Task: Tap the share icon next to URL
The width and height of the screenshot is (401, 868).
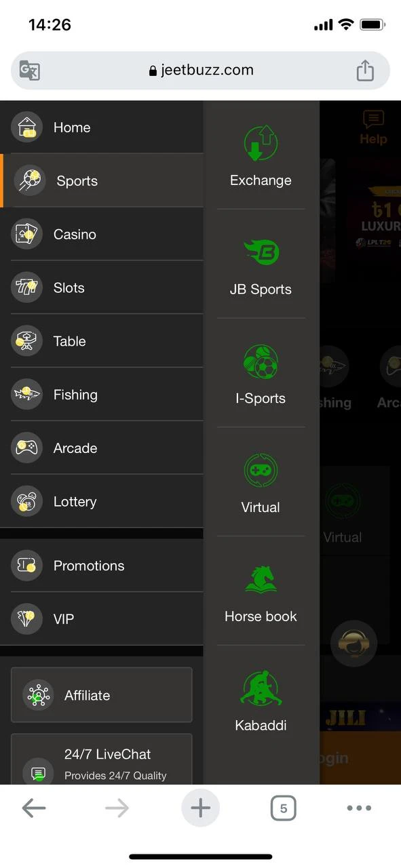Action: click(x=365, y=71)
